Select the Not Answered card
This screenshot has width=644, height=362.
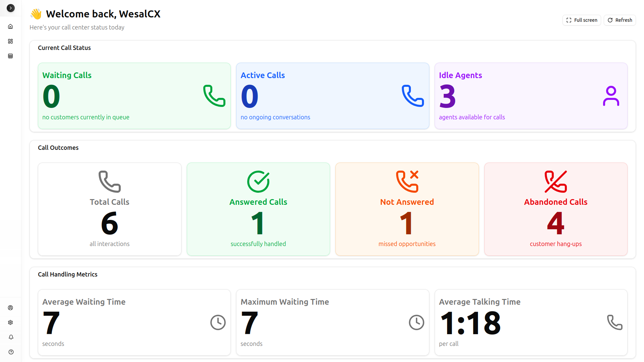click(x=407, y=209)
